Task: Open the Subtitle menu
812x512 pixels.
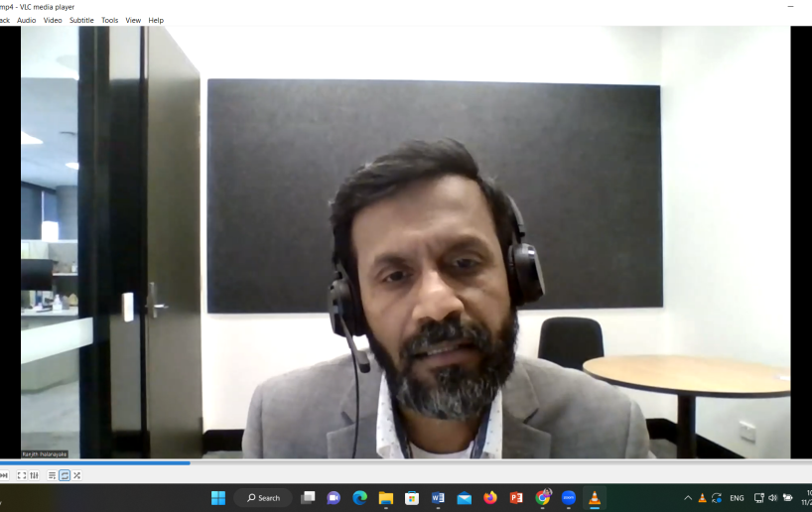Action: [x=81, y=20]
